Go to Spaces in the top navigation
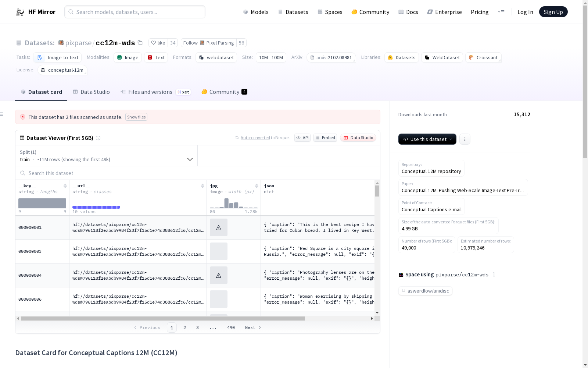Viewport: 588px width, 368px height. (330, 12)
